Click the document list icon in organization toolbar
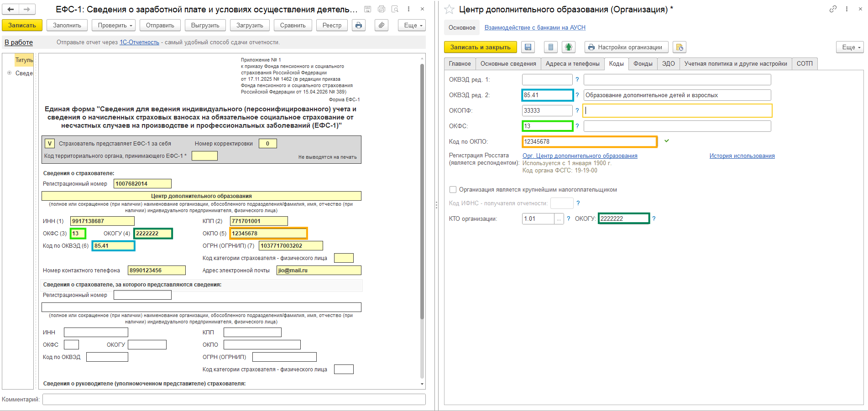 [551, 47]
